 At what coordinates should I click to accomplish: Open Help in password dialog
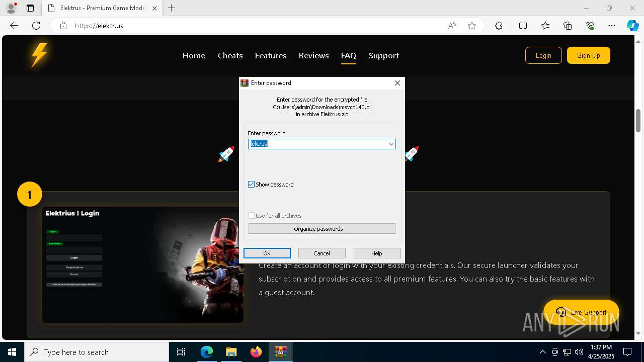377,253
